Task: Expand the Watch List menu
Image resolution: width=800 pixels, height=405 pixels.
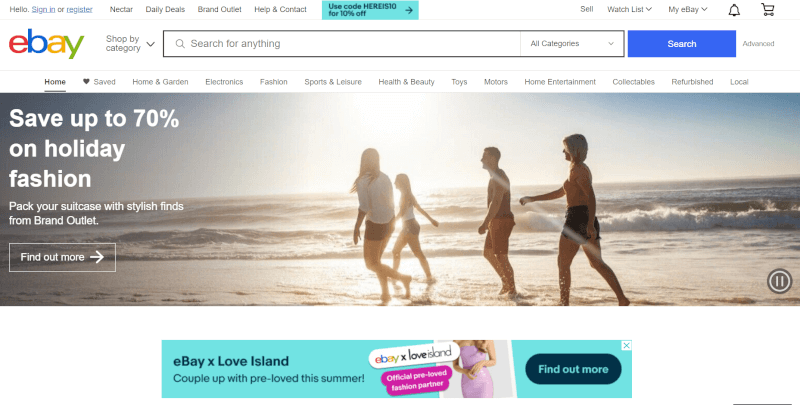Action: click(629, 9)
